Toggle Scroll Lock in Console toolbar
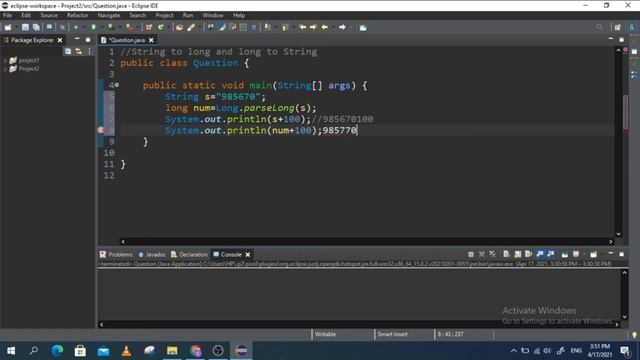This screenshot has height=360, width=640. (517, 254)
